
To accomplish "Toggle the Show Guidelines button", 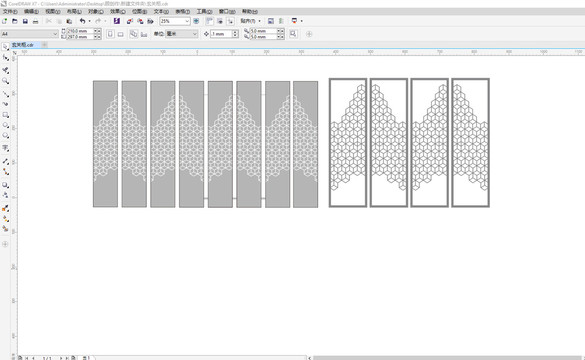I will [x=231, y=21].
